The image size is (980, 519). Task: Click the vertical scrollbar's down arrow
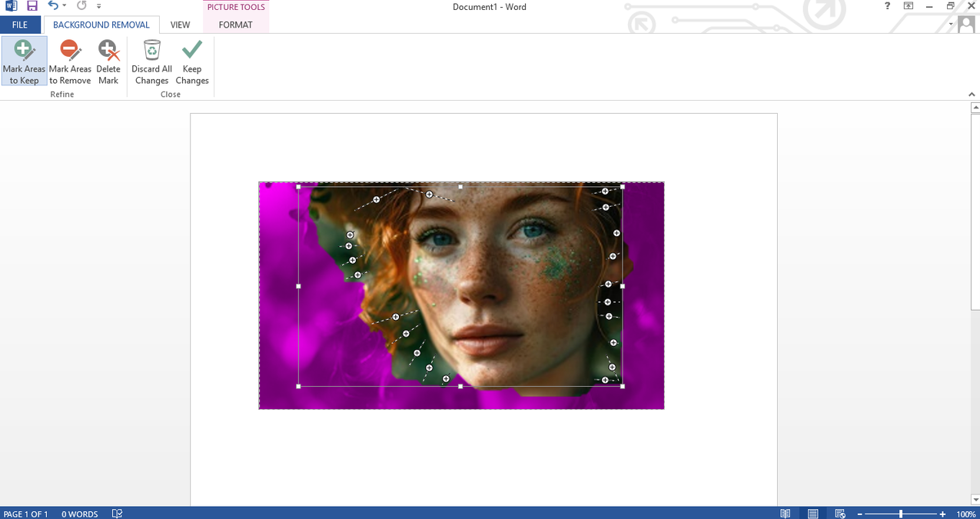(x=975, y=499)
